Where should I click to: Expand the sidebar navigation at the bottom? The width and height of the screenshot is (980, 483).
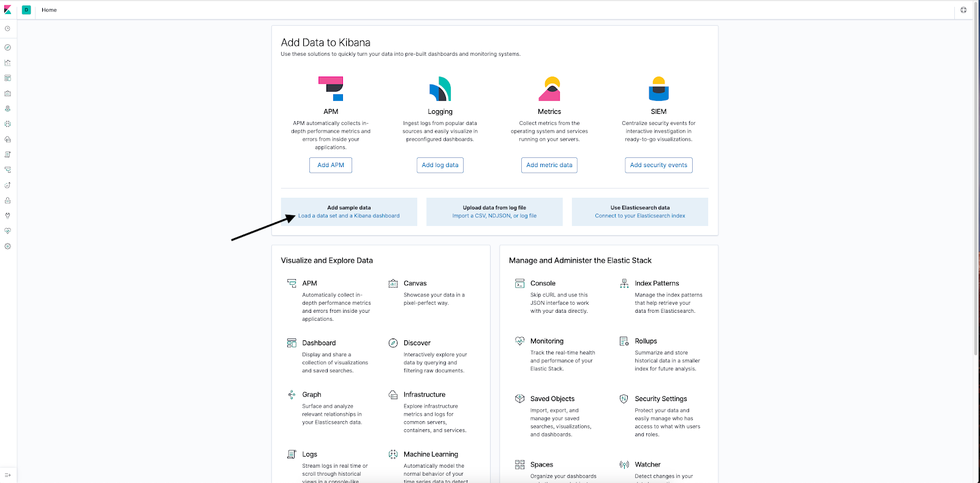(7, 475)
